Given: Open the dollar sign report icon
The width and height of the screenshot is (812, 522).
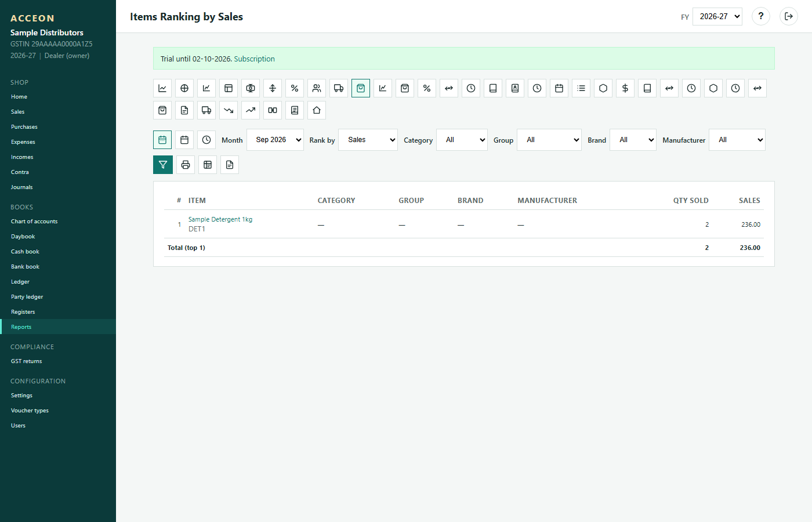Looking at the screenshot, I should click(625, 88).
